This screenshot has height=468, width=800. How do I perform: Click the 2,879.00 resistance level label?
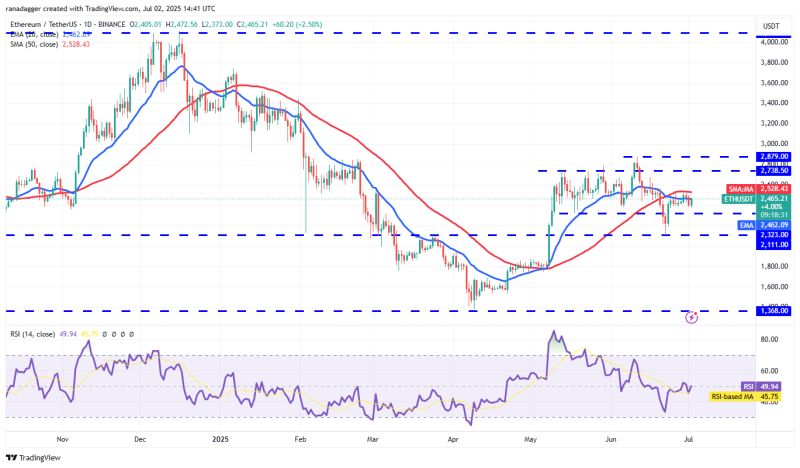pos(775,157)
